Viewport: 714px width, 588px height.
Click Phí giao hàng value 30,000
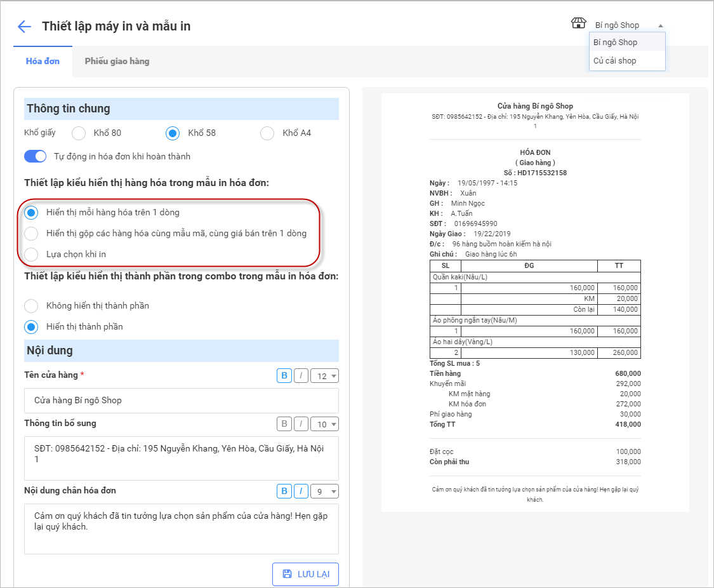[x=630, y=414]
